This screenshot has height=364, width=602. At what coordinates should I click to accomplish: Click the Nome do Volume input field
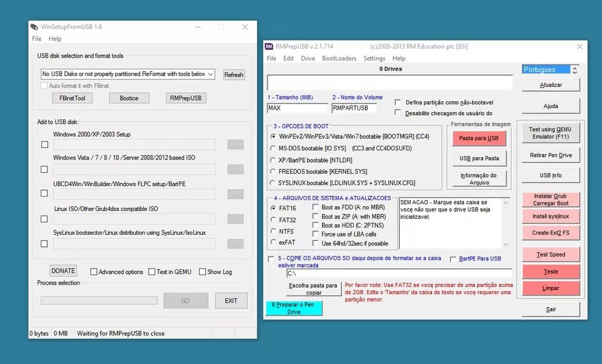coord(354,108)
